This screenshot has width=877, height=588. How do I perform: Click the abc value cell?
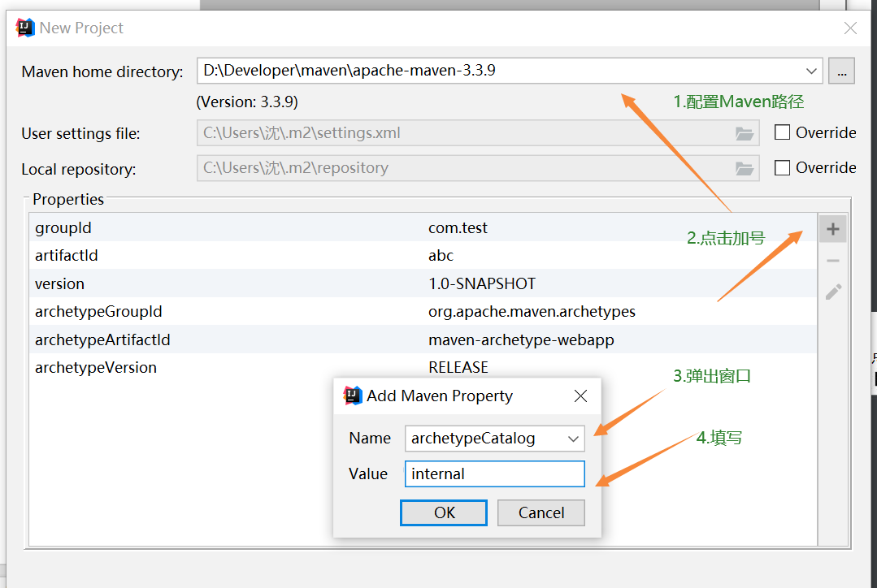[441, 256]
